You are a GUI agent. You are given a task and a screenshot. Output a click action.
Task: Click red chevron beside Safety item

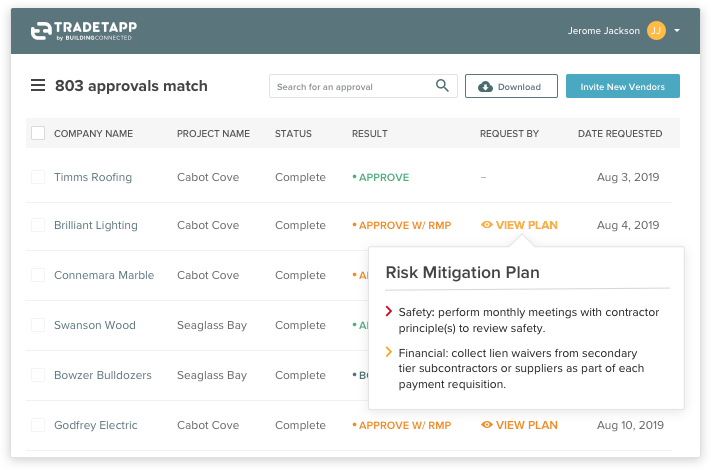(388, 312)
